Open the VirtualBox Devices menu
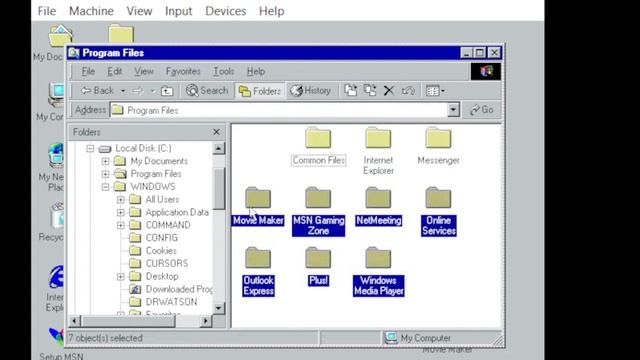The width and height of the screenshot is (640, 360). pyautogui.click(x=225, y=11)
